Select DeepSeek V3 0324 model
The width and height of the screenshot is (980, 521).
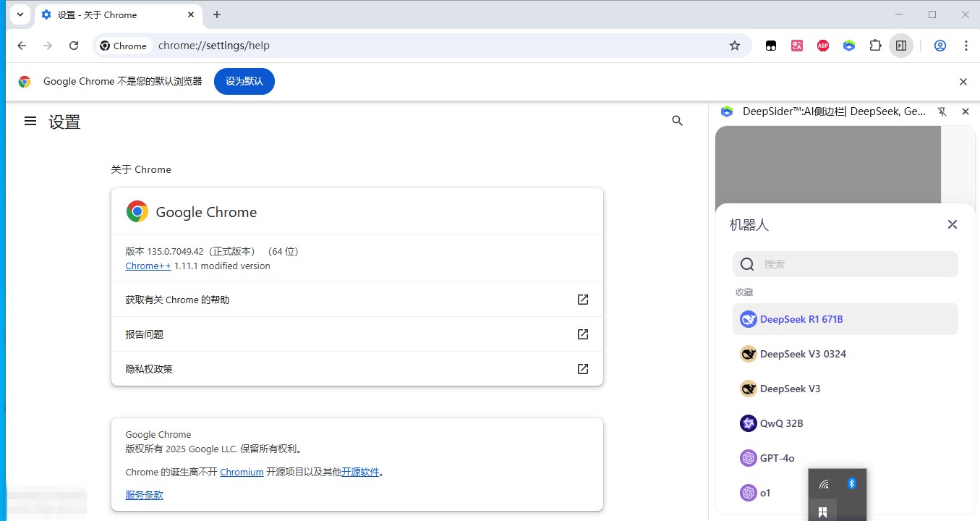[x=845, y=354]
